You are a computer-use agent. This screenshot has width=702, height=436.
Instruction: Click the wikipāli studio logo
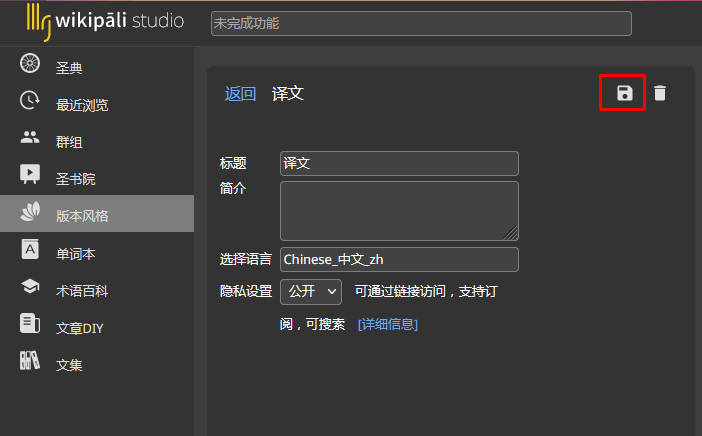pyautogui.click(x=105, y=21)
